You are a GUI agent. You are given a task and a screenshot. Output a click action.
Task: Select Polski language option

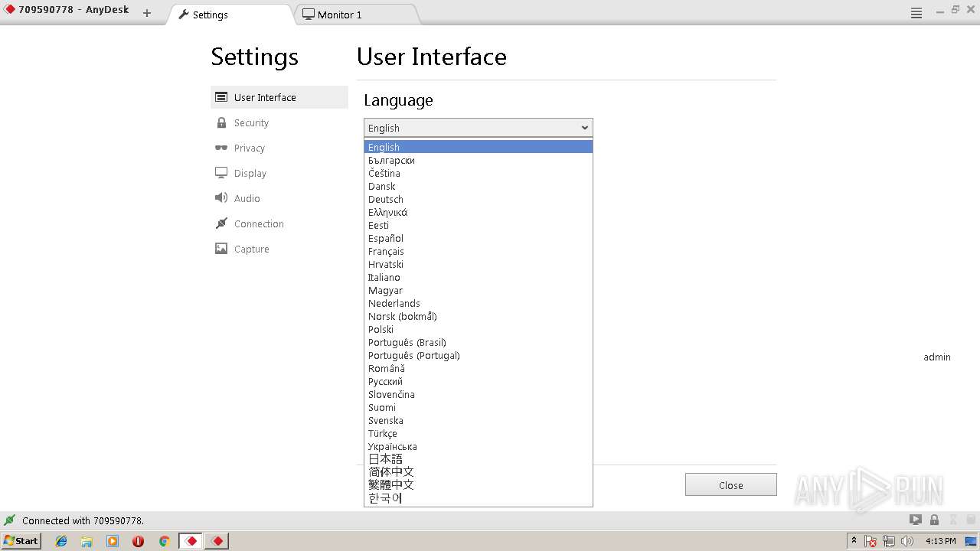click(479, 329)
